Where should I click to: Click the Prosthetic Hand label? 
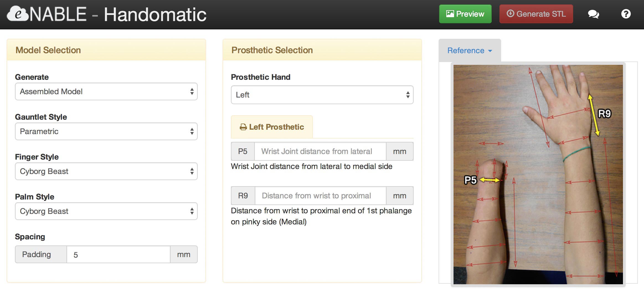pos(261,77)
